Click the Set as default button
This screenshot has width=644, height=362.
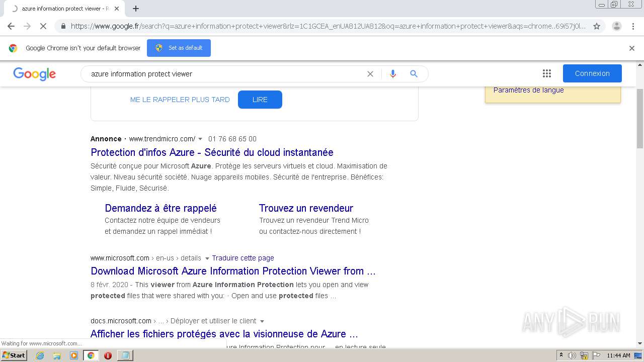179,48
